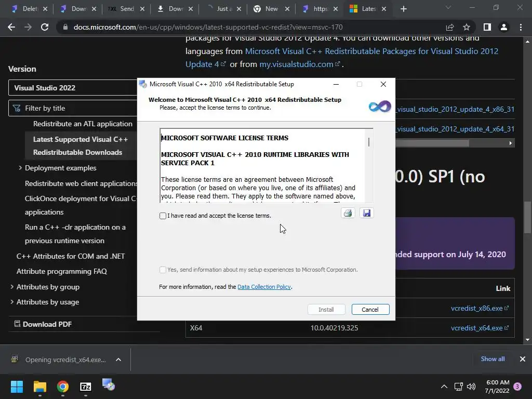Accept the license terms checkbox

click(163, 216)
